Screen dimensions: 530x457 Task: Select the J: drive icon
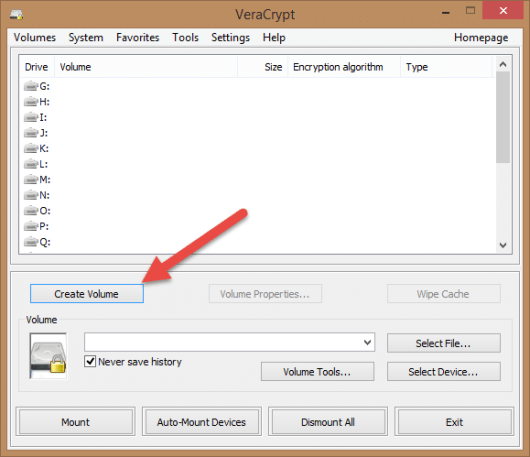(31, 133)
